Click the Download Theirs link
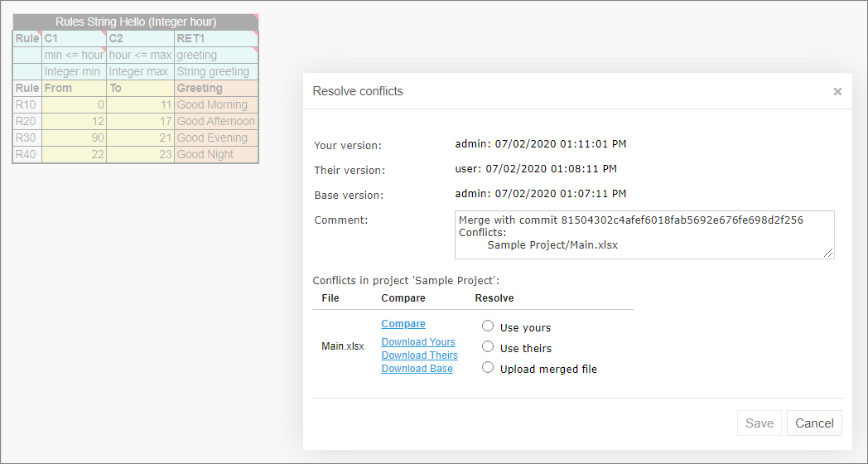 [419, 355]
